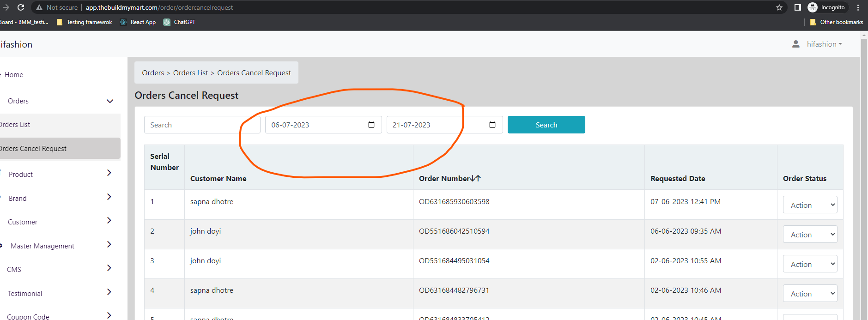Image resolution: width=868 pixels, height=320 pixels.
Task: Click the start date field 06-07-2023
Action: click(323, 125)
